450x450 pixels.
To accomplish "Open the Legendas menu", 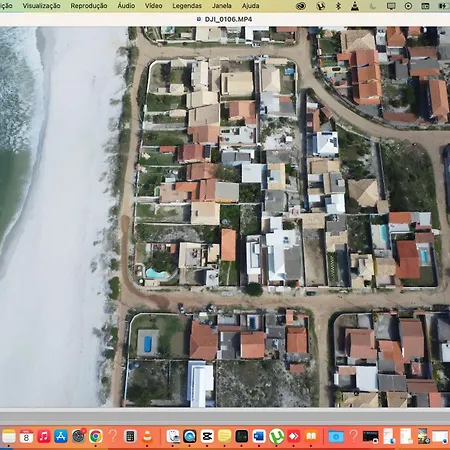I will point(187,6).
